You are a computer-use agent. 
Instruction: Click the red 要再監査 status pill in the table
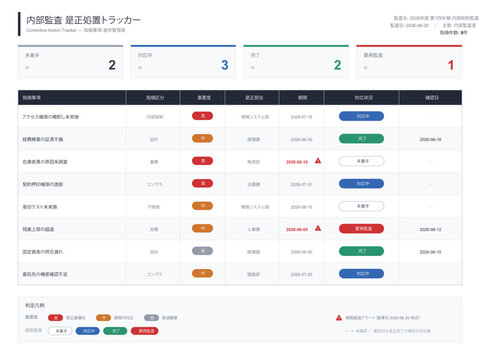pos(361,229)
